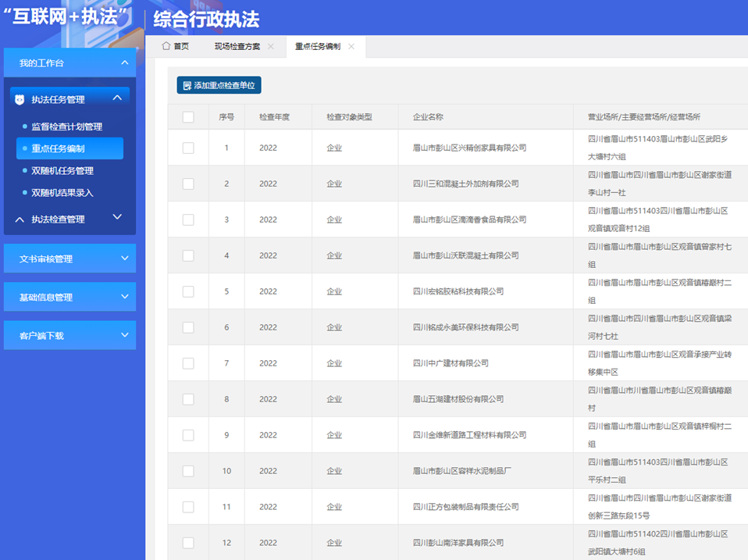Collapse the 我的工作台 section chevron

coord(124,62)
